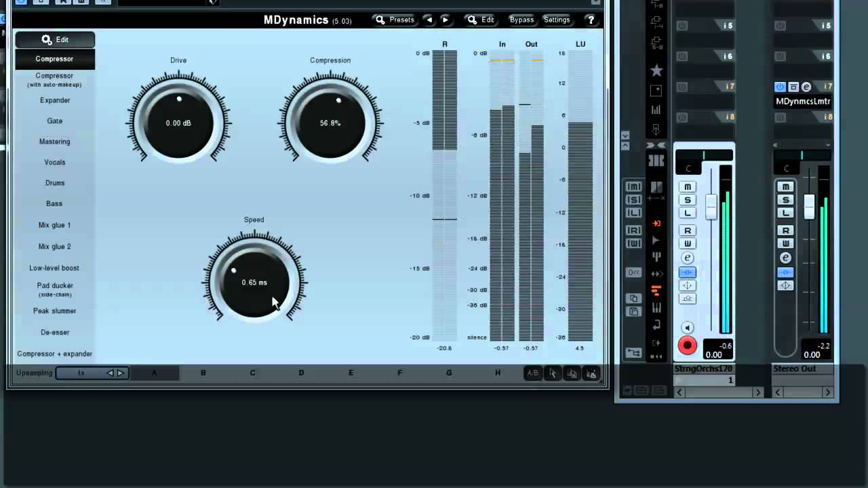This screenshot has height=488, width=868.
Task: Click the Bypass button
Action: click(x=521, y=20)
